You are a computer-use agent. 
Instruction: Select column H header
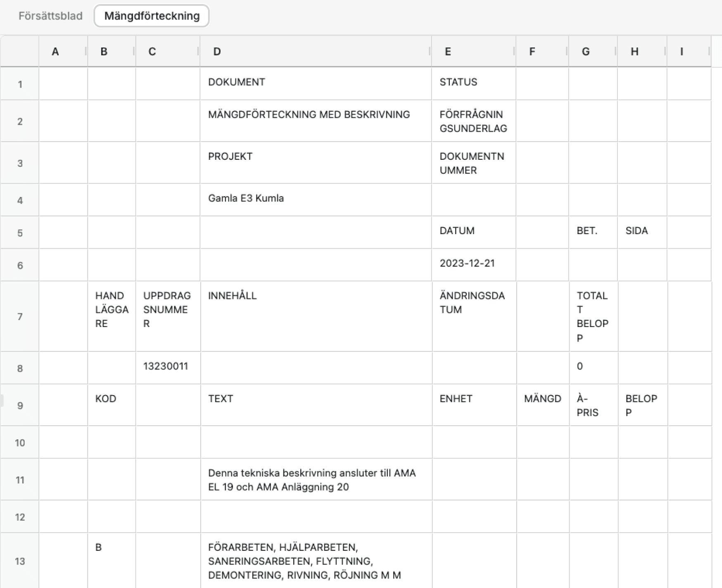pos(642,52)
